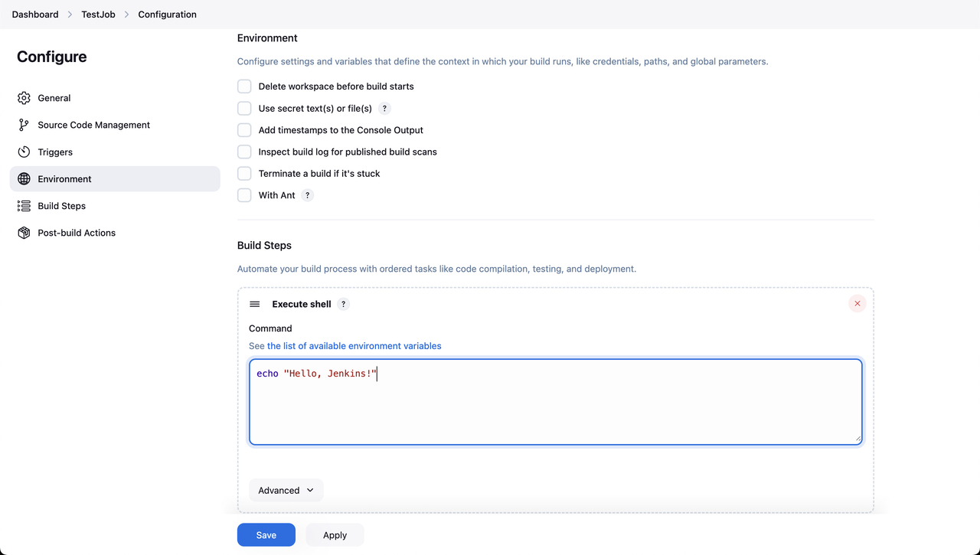Screen dimensions: 980x555
Task: Enable Add timestamps to the Console Output
Action: point(244,130)
